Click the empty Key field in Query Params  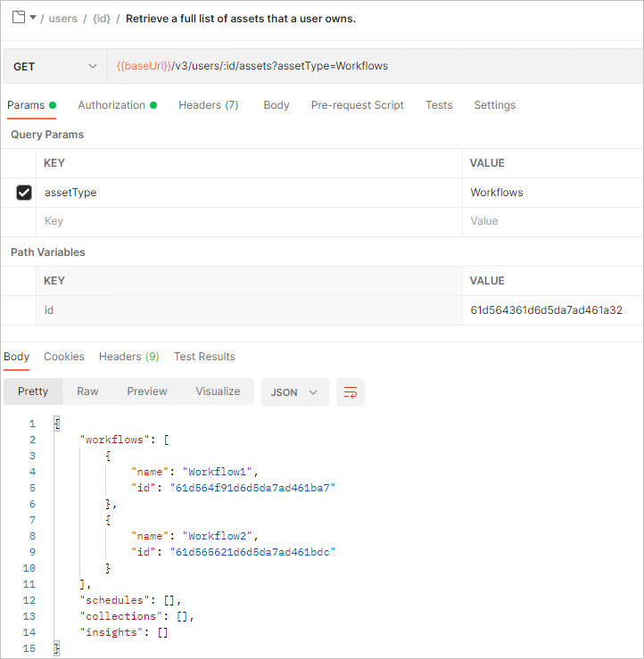pos(250,221)
